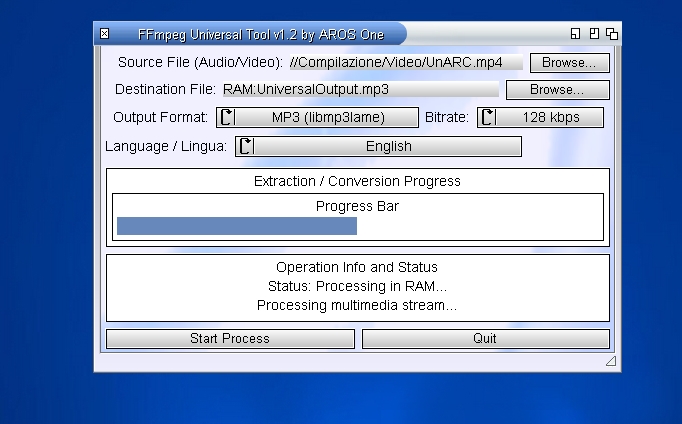Open the MP3 (libmp3lame) output format selector
The image size is (682, 424).
point(318,117)
